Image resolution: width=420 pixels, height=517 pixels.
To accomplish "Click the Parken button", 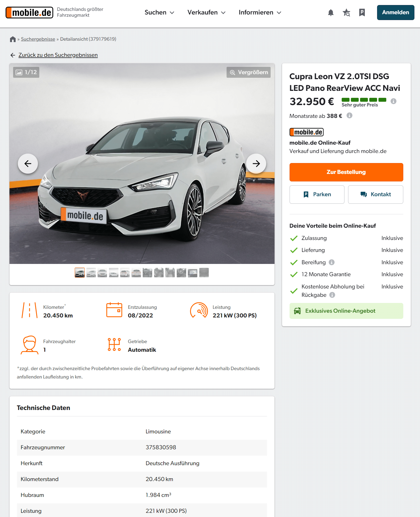I will coord(317,195).
